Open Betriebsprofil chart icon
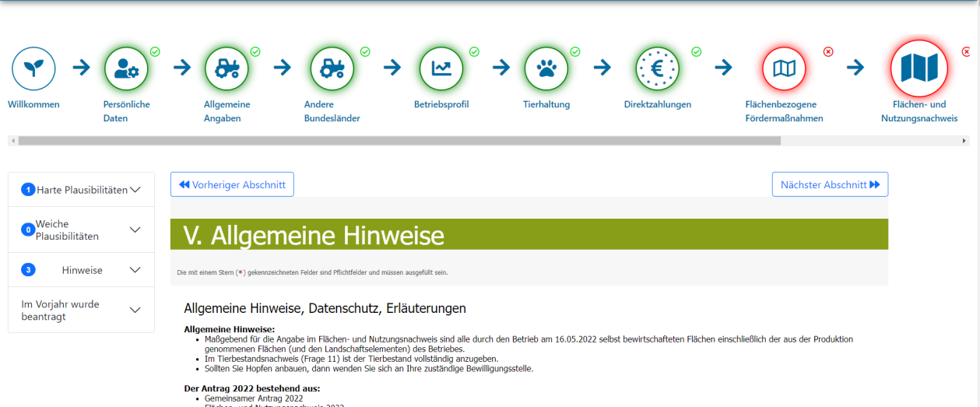 pyautogui.click(x=441, y=68)
